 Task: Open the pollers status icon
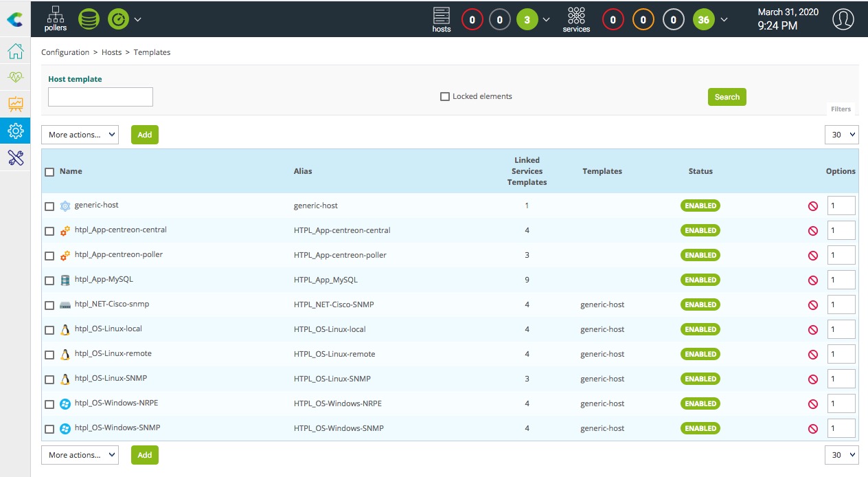56,19
